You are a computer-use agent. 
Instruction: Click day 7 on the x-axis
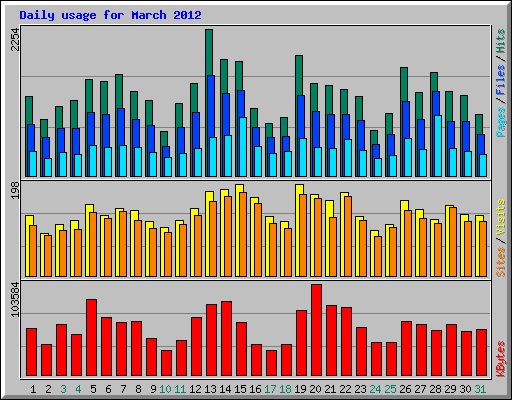tap(123, 389)
